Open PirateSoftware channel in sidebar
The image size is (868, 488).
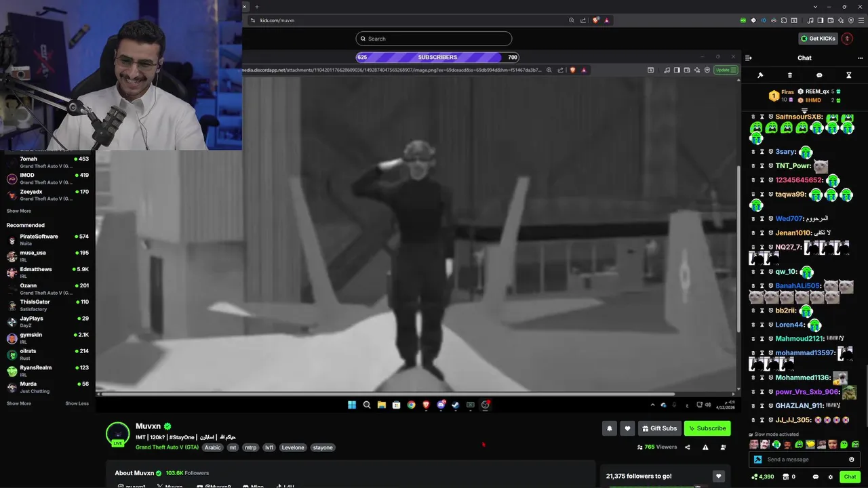(x=47, y=239)
